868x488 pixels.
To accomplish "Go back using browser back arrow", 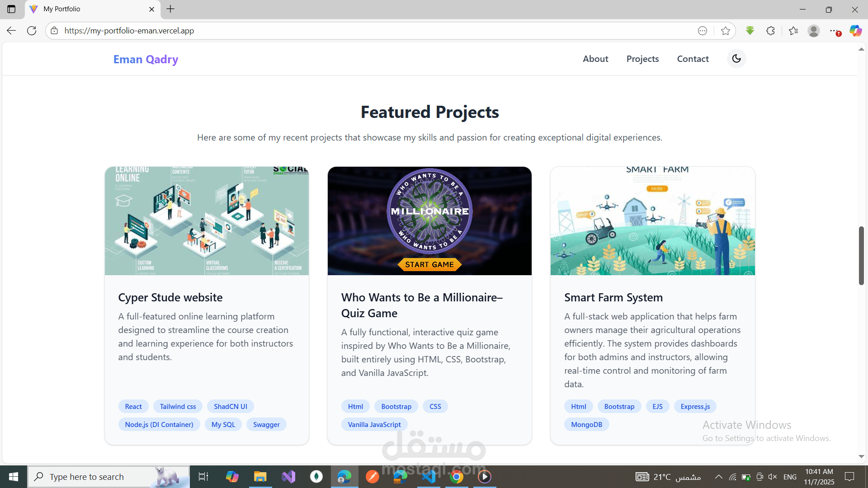I will click(x=11, y=31).
